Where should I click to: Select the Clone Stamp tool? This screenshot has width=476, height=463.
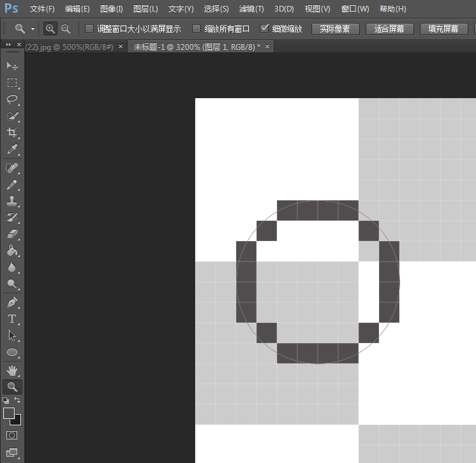click(12, 201)
